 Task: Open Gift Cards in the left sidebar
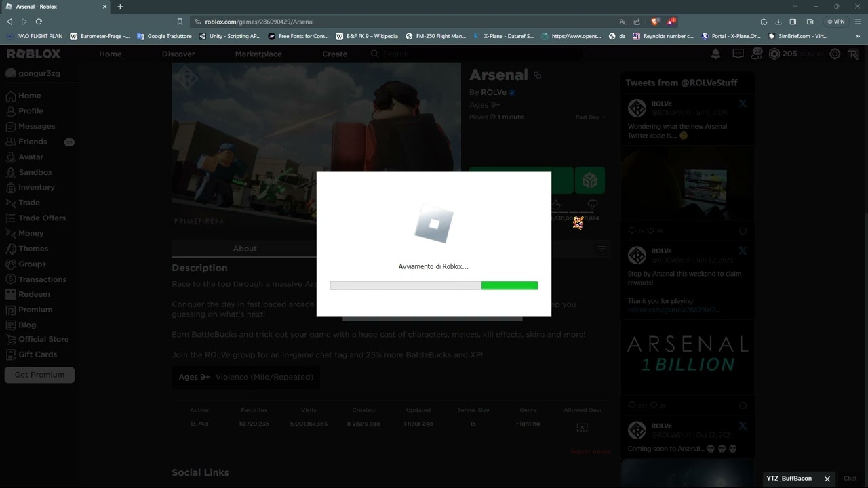click(x=37, y=354)
